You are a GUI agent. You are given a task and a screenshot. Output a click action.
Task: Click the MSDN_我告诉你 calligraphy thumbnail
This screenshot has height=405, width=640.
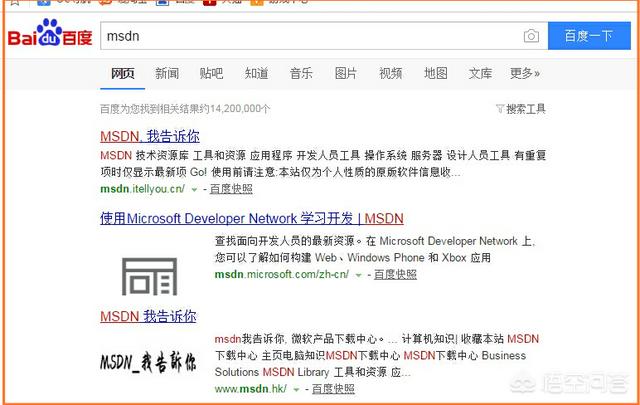(148, 362)
